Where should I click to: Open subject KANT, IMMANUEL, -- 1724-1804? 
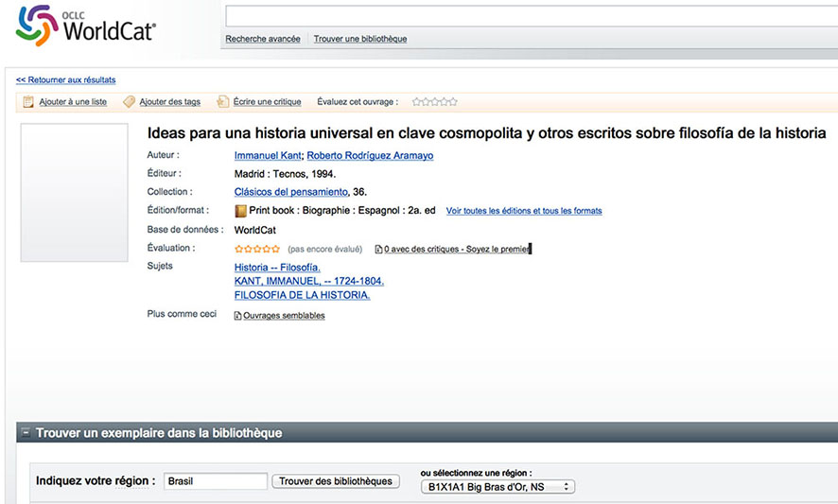[x=309, y=281]
